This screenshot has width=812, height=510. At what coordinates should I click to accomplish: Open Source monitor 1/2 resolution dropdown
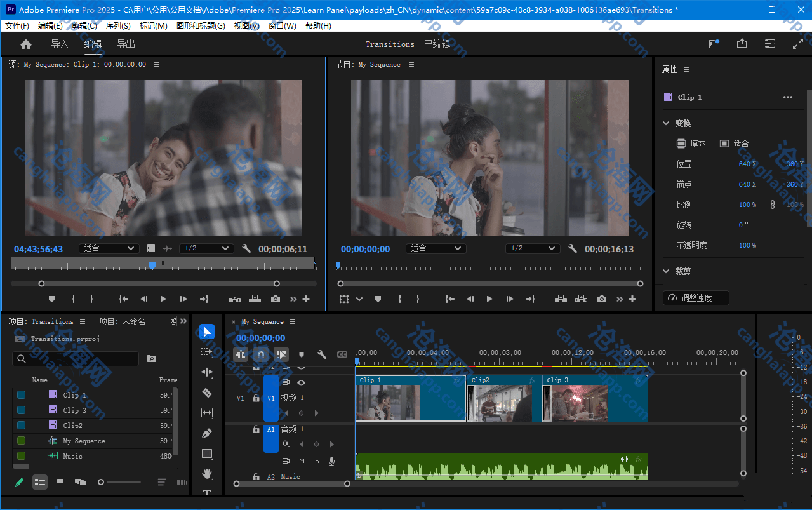206,248
